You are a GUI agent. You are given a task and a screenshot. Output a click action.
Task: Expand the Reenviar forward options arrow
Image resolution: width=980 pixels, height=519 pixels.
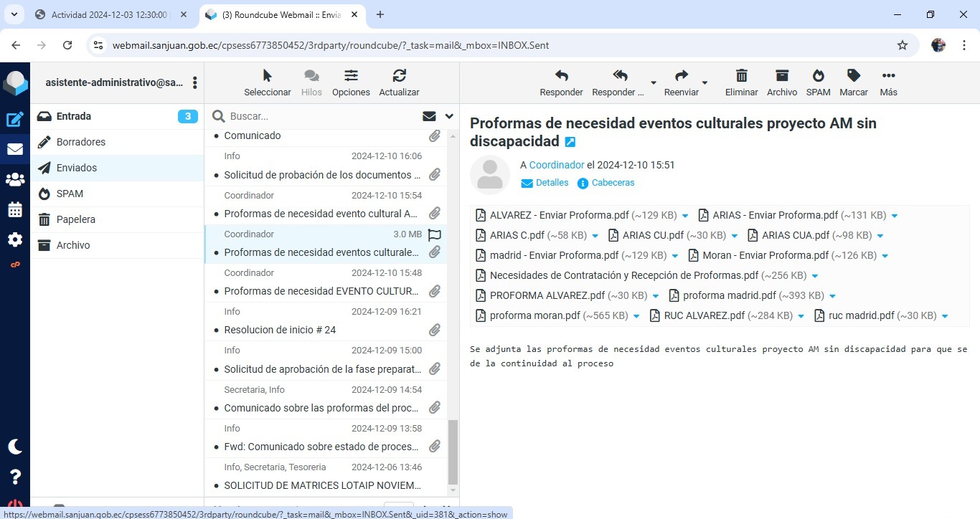click(x=705, y=82)
